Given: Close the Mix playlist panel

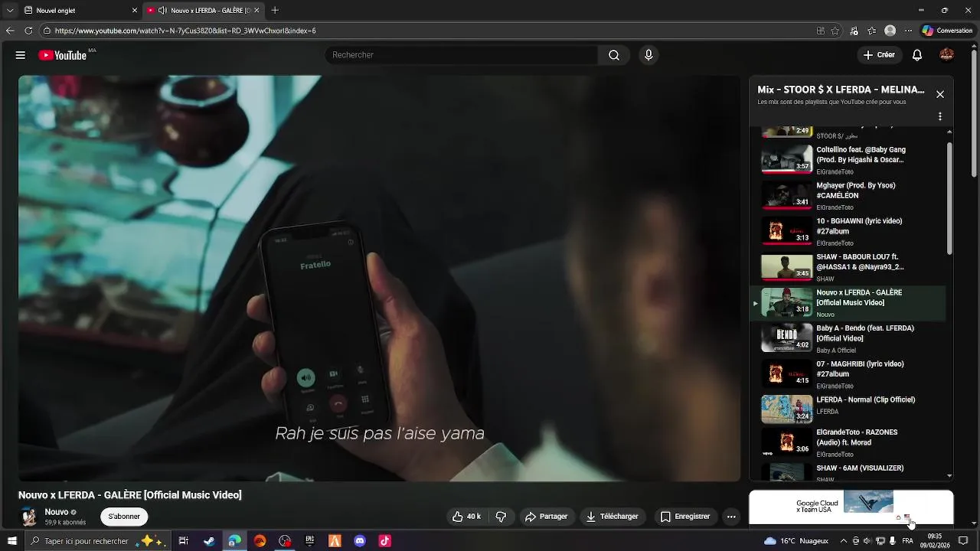Looking at the screenshot, I should [940, 95].
